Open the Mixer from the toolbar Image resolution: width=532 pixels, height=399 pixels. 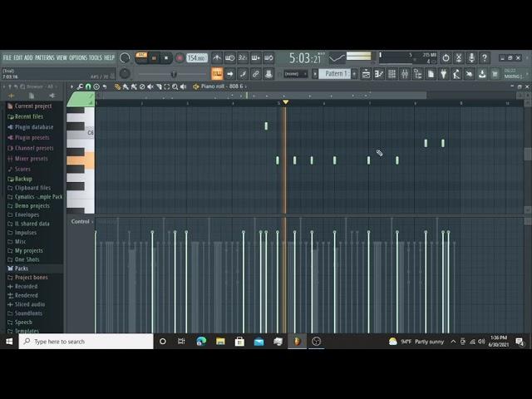pos(405,74)
